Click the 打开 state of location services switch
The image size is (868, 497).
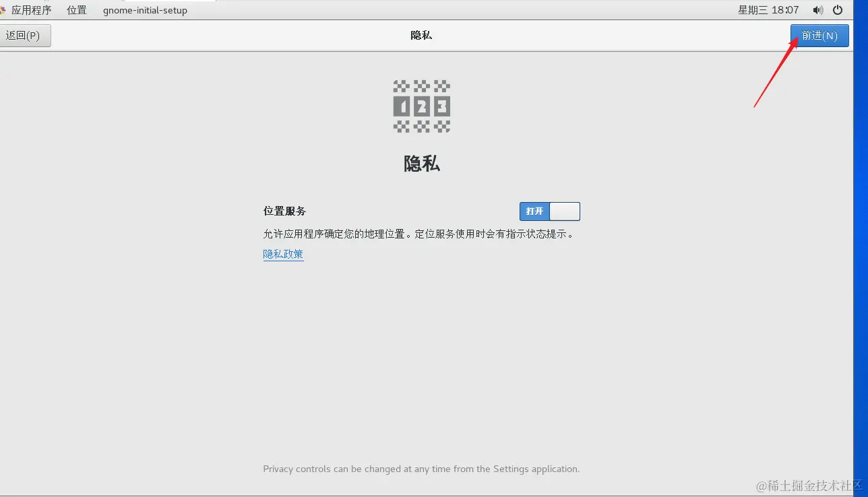tap(534, 211)
